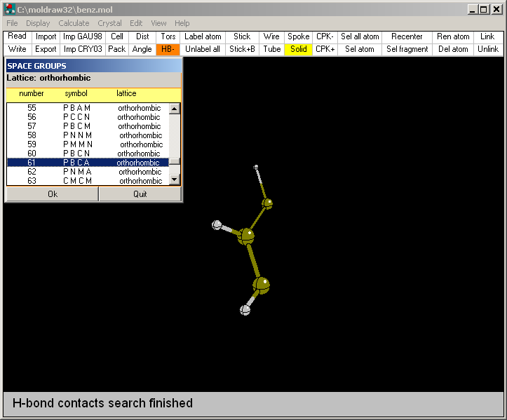Click the left grey hydrogen atom

coord(217,224)
